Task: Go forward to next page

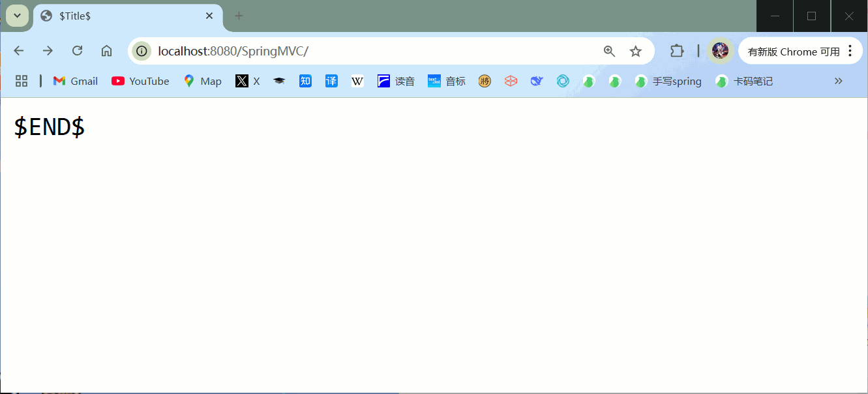Action: pyautogui.click(x=48, y=51)
